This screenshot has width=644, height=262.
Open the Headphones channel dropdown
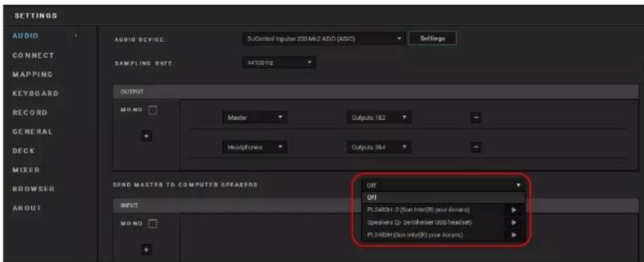254,147
